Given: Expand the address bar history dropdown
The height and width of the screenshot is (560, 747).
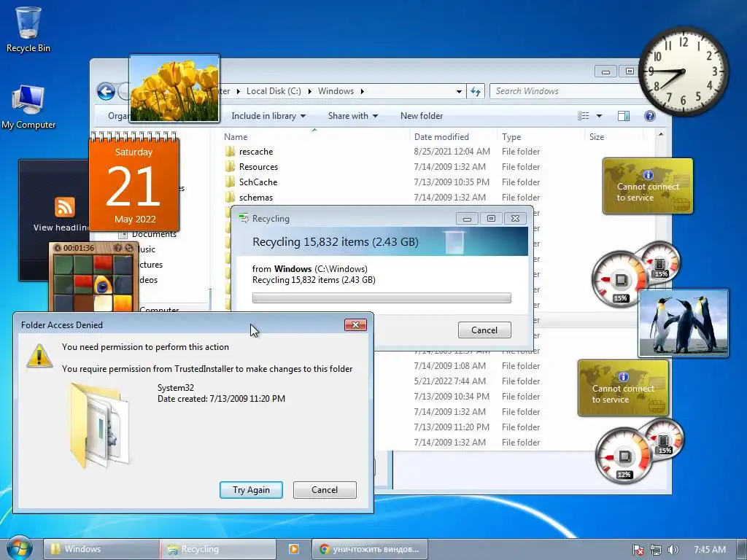Looking at the screenshot, I should pyautogui.click(x=459, y=91).
